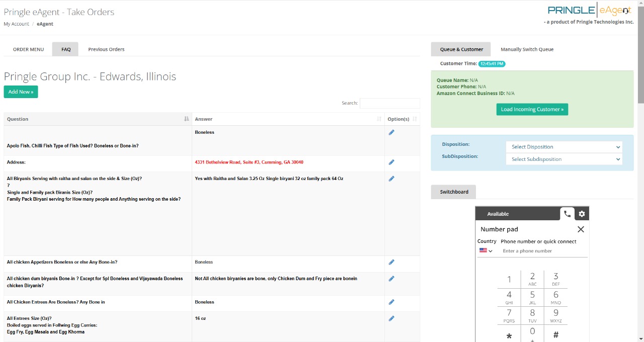Click the phone number input field
Image resolution: width=644 pixels, height=342 pixels.
(x=544, y=251)
